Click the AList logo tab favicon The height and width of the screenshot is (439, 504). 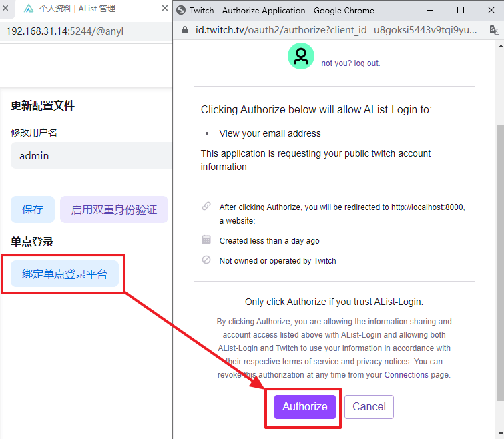pos(29,9)
